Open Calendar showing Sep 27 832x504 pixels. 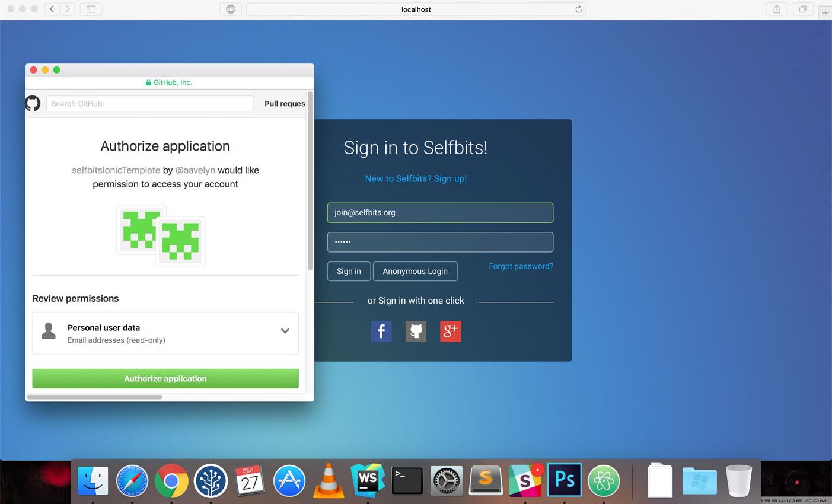[x=250, y=480]
